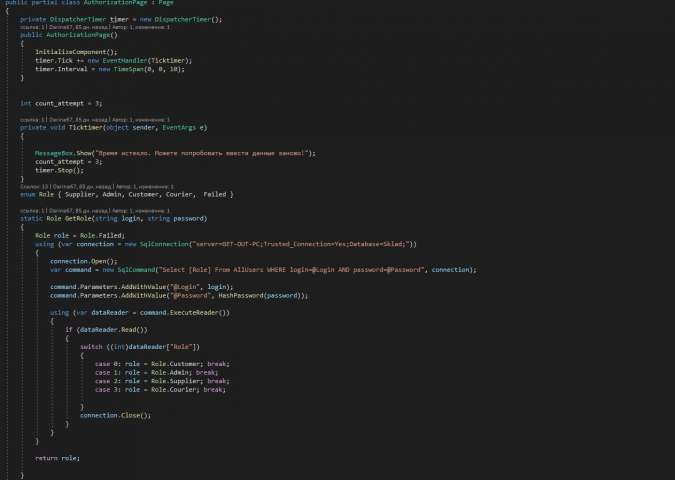This screenshot has height=480, width=675.
Task: Click "Failed" in the enum Role member list
Action: (214, 195)
